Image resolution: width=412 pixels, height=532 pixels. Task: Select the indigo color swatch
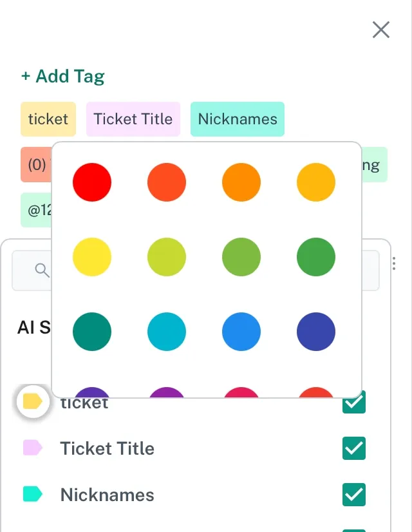pos(316,332)
